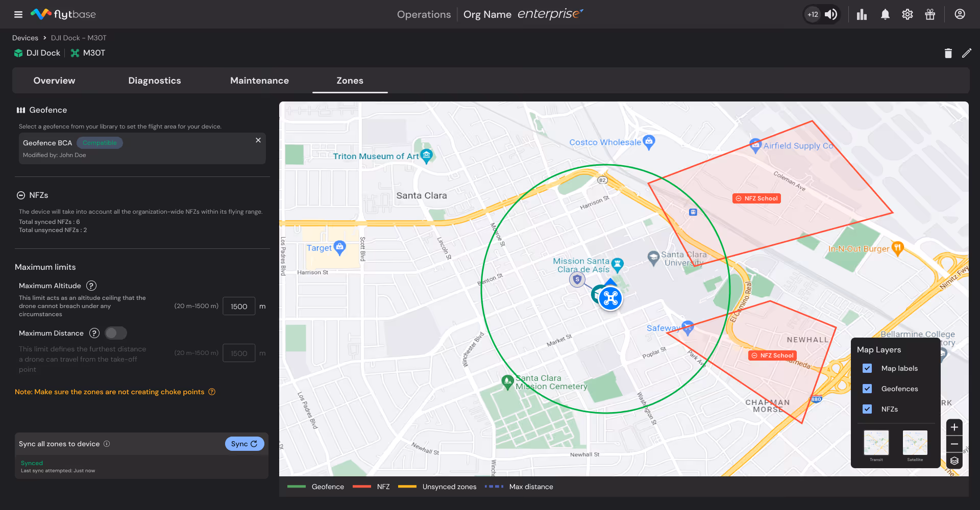980x510 pixels.
Task: Open the hamburger navigation menu
Action: point(18,14)
